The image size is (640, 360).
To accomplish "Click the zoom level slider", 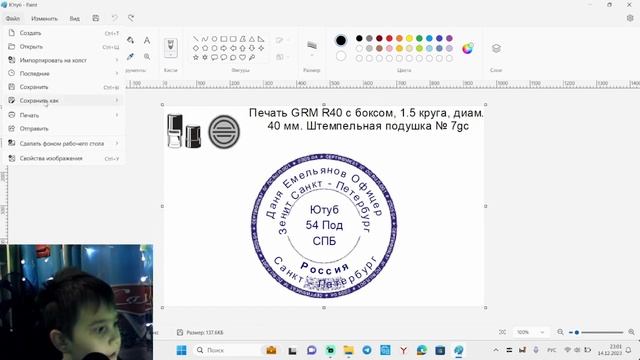I will click(596, 332).
